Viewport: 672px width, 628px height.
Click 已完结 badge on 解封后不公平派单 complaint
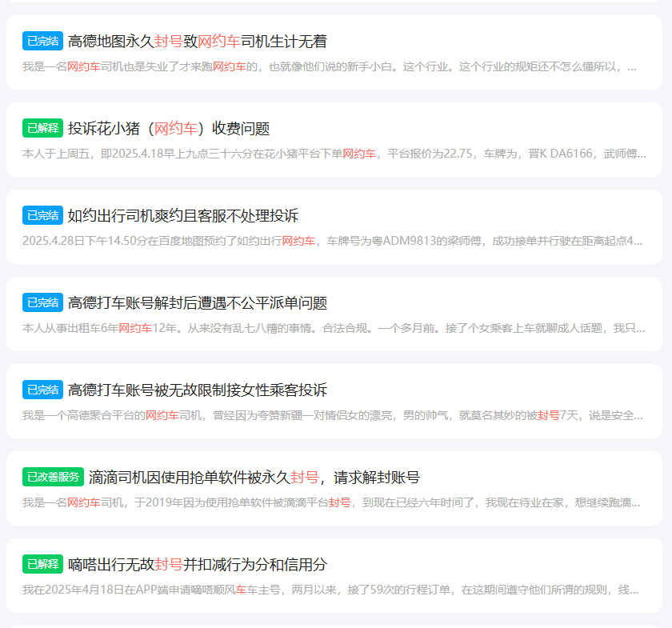click(43, 302)
